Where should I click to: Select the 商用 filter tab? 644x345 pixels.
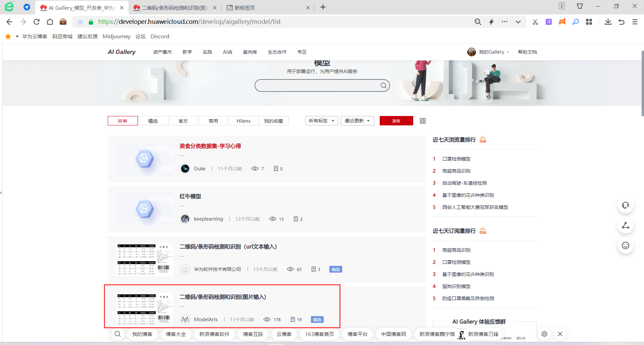tap(213, 121)
